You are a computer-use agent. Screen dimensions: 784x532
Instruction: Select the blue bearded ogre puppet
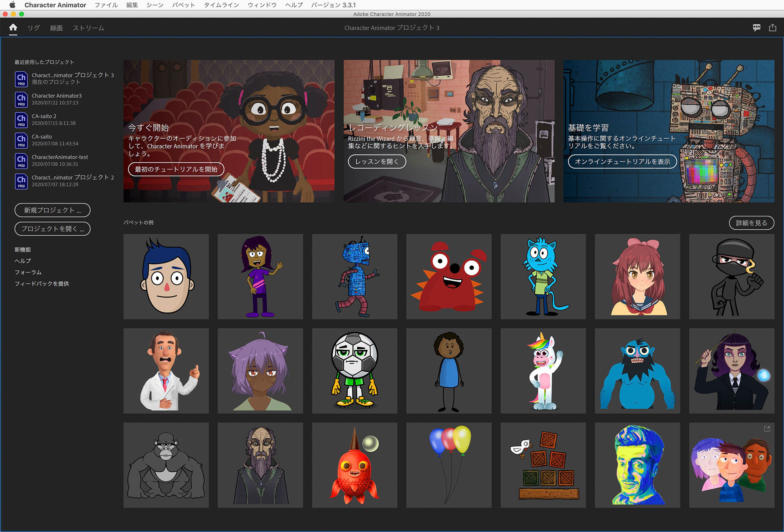point(637,371)
